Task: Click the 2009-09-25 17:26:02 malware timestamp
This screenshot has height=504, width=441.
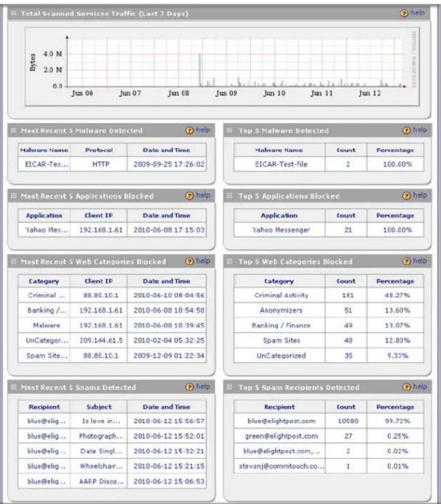Action: [x=169, y=164]
